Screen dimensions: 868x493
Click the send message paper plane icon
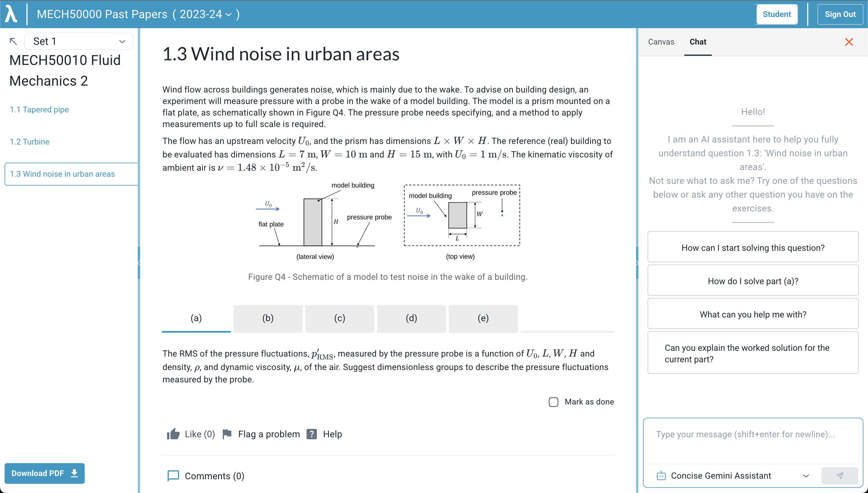(x=840, y=475)
